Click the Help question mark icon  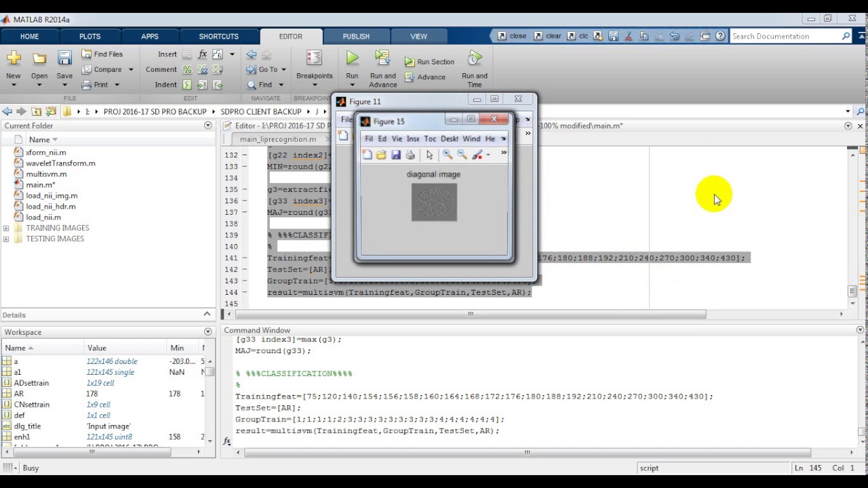720,36
